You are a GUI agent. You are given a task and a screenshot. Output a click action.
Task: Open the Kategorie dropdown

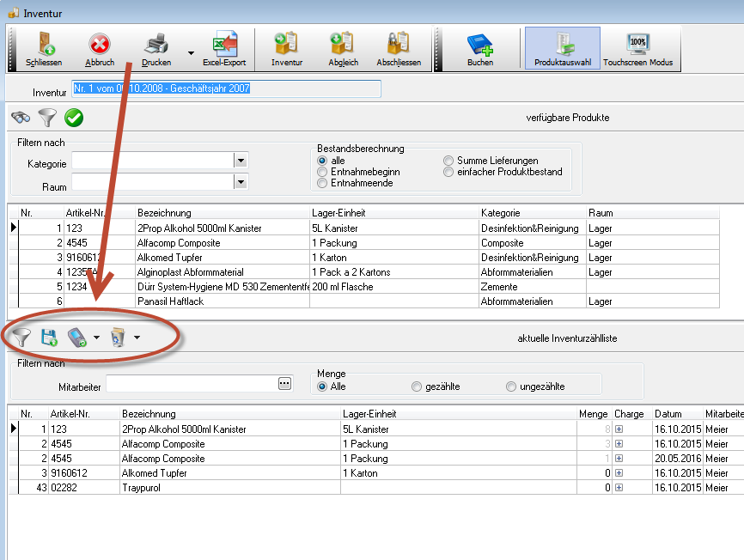pyautogui.click(x=241, y=161)
